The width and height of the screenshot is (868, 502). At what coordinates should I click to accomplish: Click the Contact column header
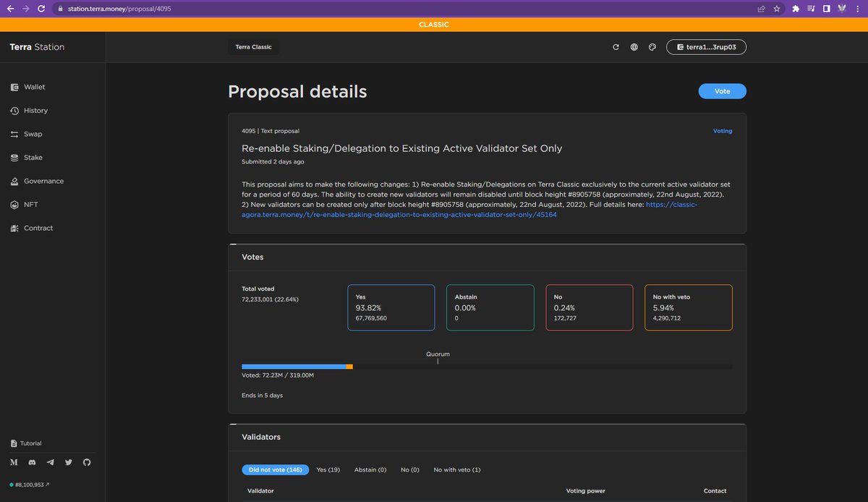coord(715,491)
